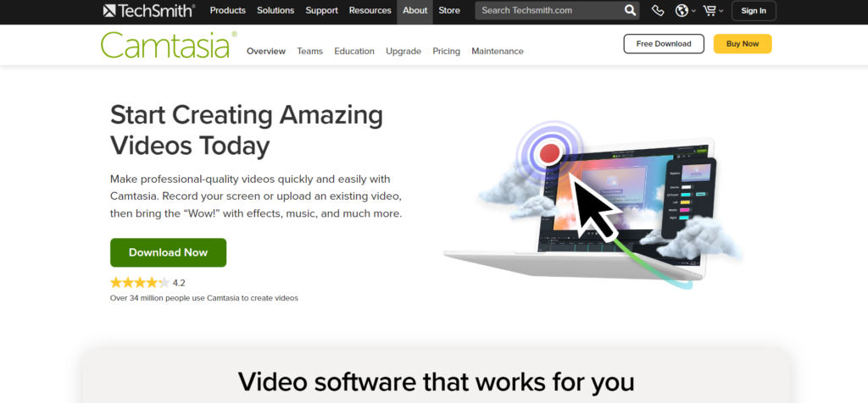Click the Free Download button

[664, 44]
